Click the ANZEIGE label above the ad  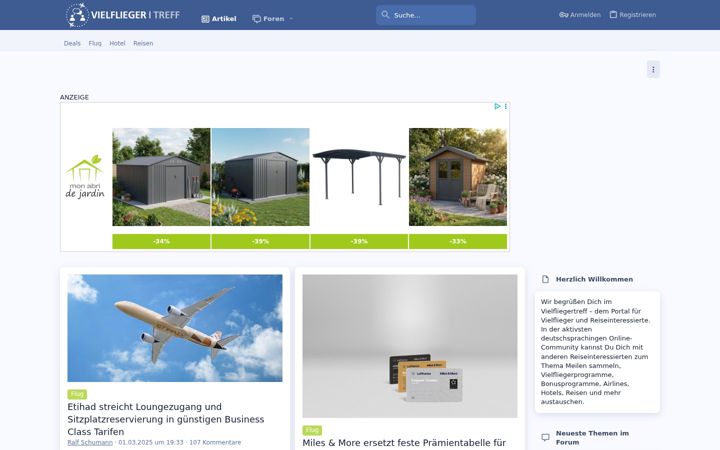(x=74, y=97)
